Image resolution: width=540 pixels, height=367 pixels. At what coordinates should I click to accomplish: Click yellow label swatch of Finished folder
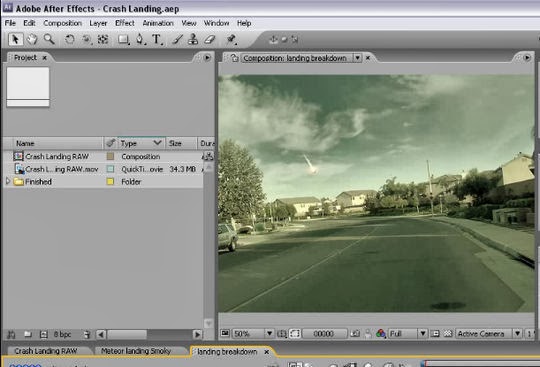point(110,181)
